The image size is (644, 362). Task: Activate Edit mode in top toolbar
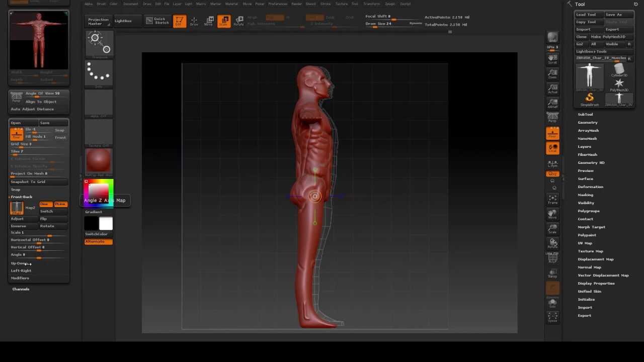point(179,21)
